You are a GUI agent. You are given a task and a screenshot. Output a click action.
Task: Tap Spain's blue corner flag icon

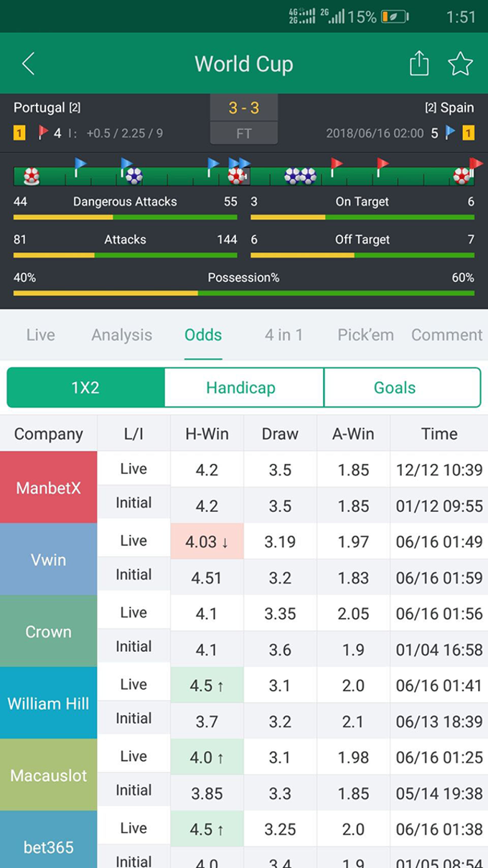(450, 133)
